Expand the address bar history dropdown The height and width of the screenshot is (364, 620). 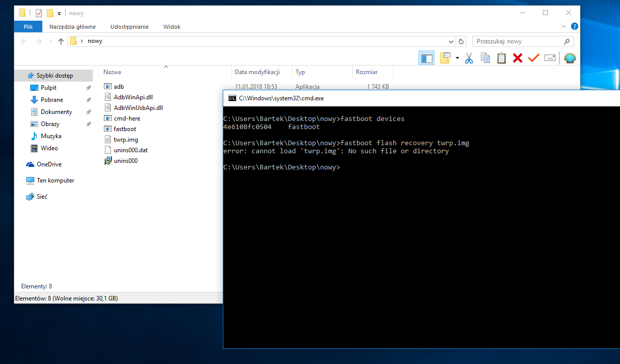point(451,41)
